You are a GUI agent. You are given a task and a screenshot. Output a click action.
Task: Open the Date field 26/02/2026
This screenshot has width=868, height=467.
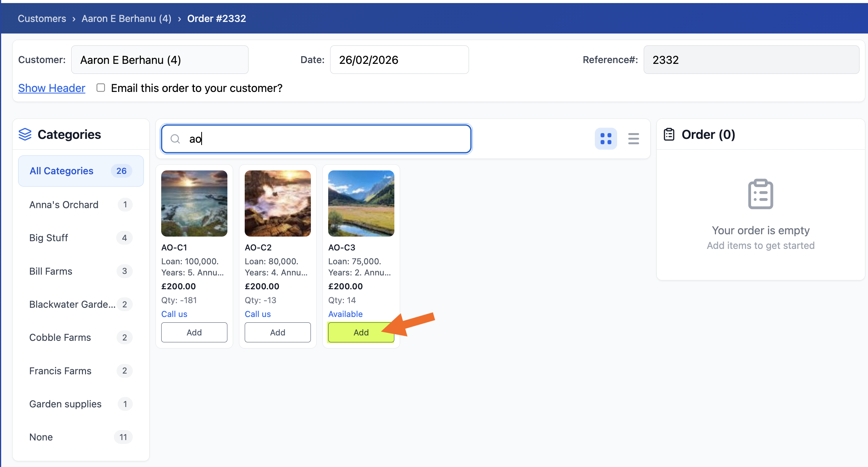pyautogui.click(x=399, y=60)
